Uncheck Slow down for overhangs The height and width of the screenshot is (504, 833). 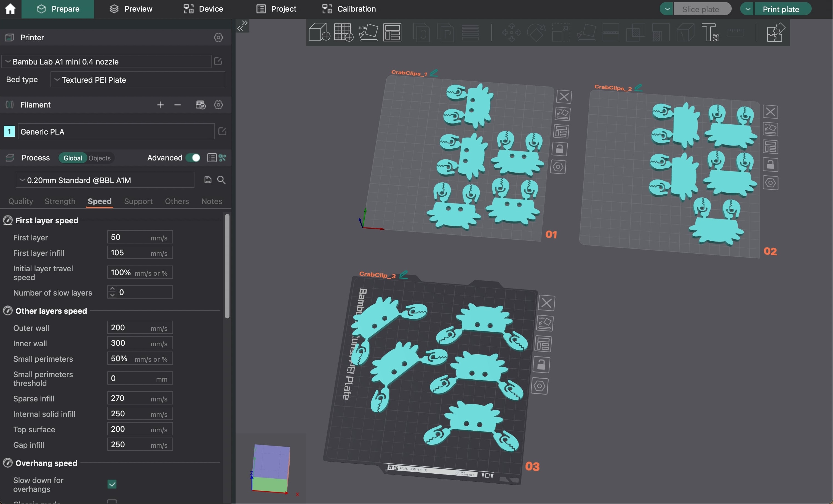point(112,484)
